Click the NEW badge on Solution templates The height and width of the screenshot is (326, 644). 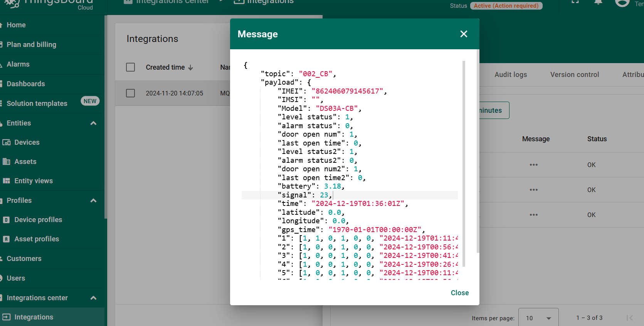[x=90, y=101]
